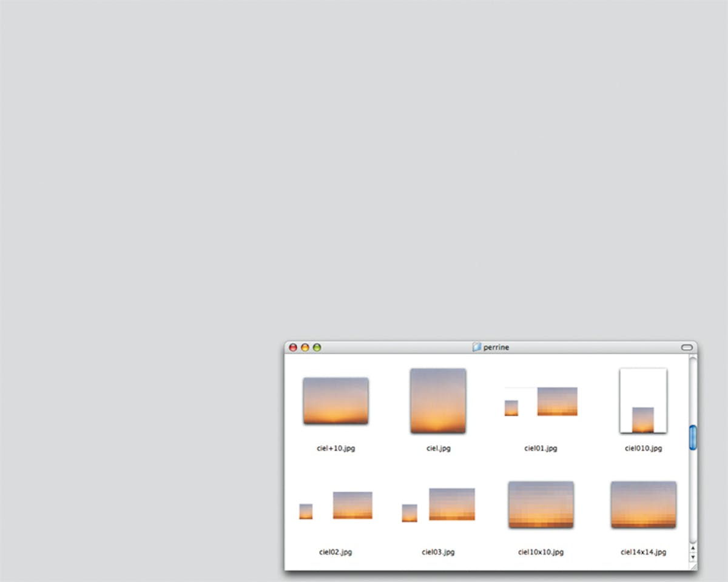Click the window resize grip corner
This screenshot has width=728, height=582.
pyautogui.click(x=693, y=566)
